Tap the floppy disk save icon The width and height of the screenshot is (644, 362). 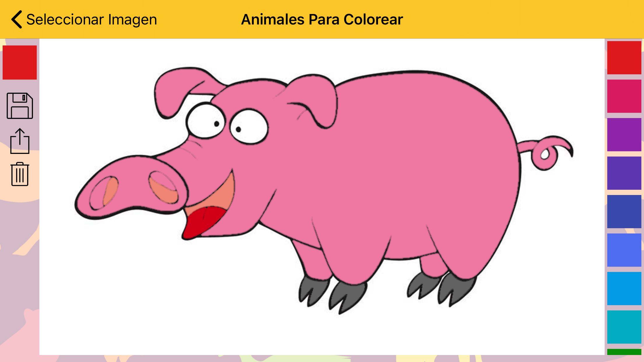click(x=20, y=106)
